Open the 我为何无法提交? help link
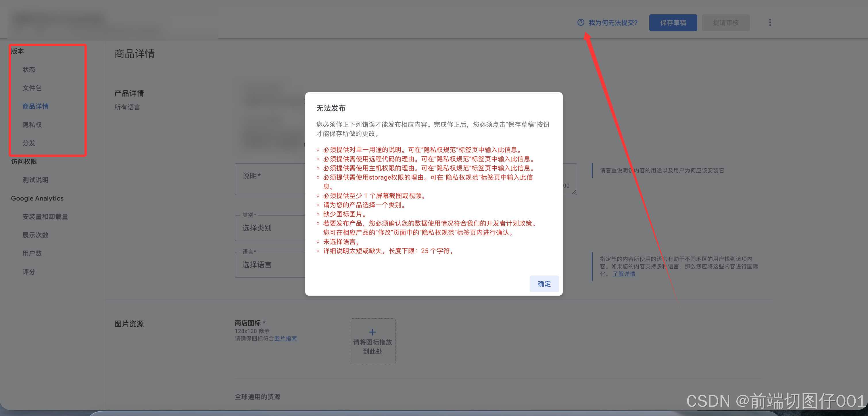 click(612, 23)
